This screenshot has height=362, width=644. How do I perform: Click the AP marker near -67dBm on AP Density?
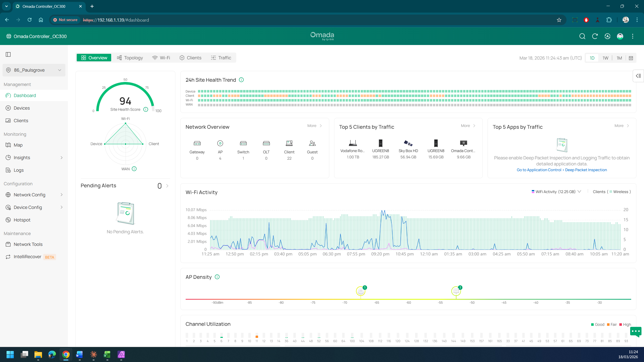[360, 291]
